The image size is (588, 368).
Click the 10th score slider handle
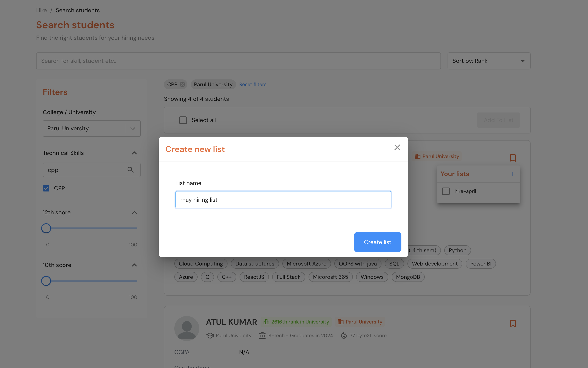(x=46, y=281)
